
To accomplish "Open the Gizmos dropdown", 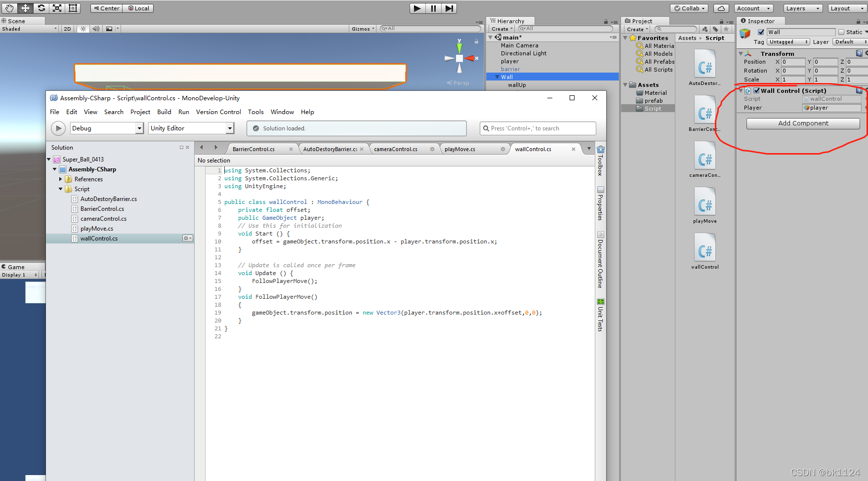I will click(363, 29).
